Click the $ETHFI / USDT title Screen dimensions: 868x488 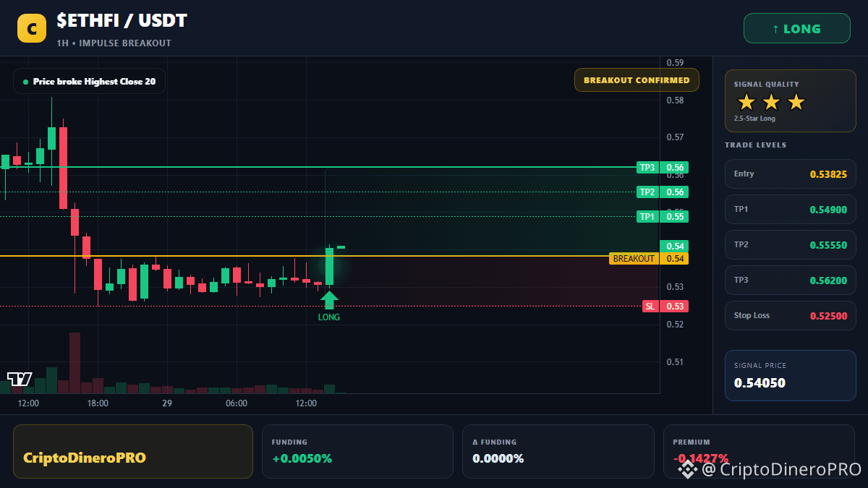point(122,21)
